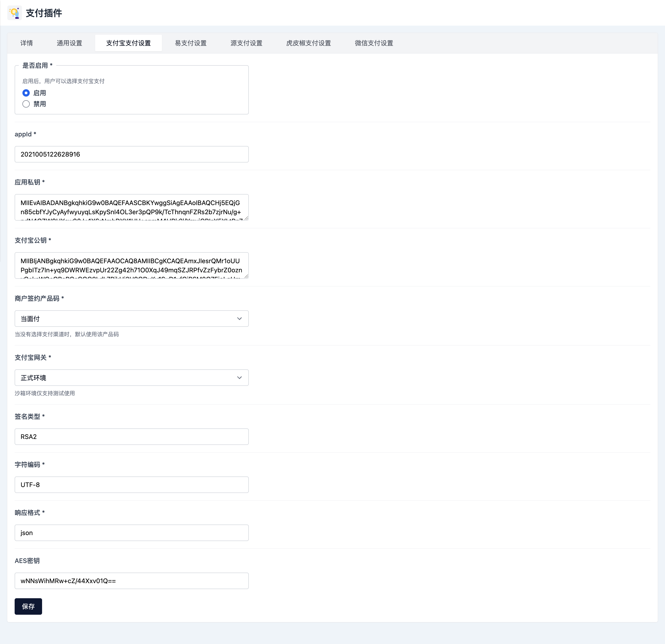
Task: Click the 签名类型 RSA2 field
Action: [x=131, y=437]
